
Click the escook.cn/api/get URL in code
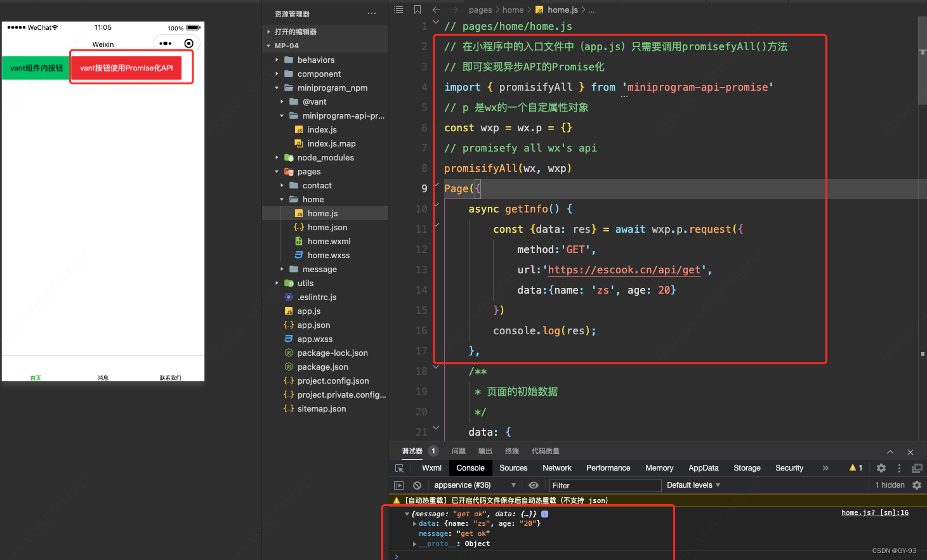click(x=624, y=270)
